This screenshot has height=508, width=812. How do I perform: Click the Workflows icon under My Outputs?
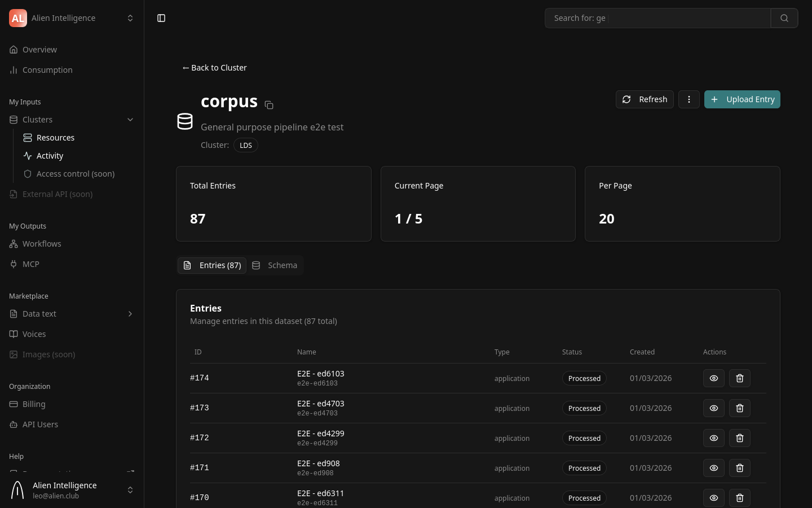pos(14,244)
